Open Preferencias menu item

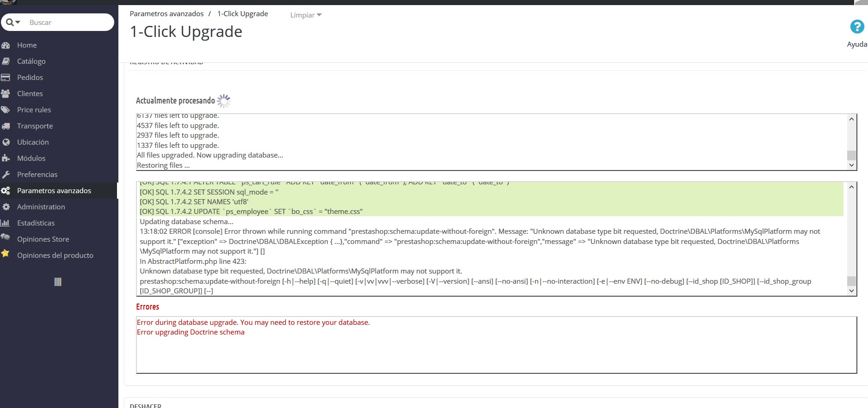pos(37,174)
